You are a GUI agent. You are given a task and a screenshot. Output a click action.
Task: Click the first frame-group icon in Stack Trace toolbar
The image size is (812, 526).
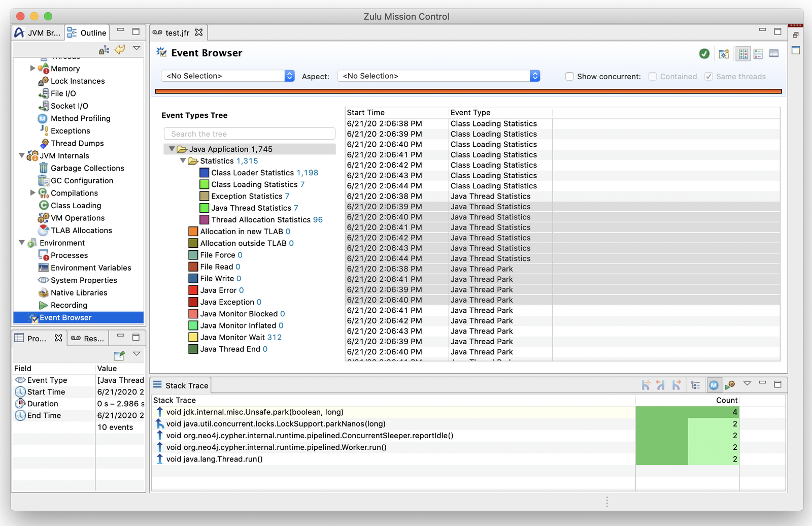pos(646,385)
